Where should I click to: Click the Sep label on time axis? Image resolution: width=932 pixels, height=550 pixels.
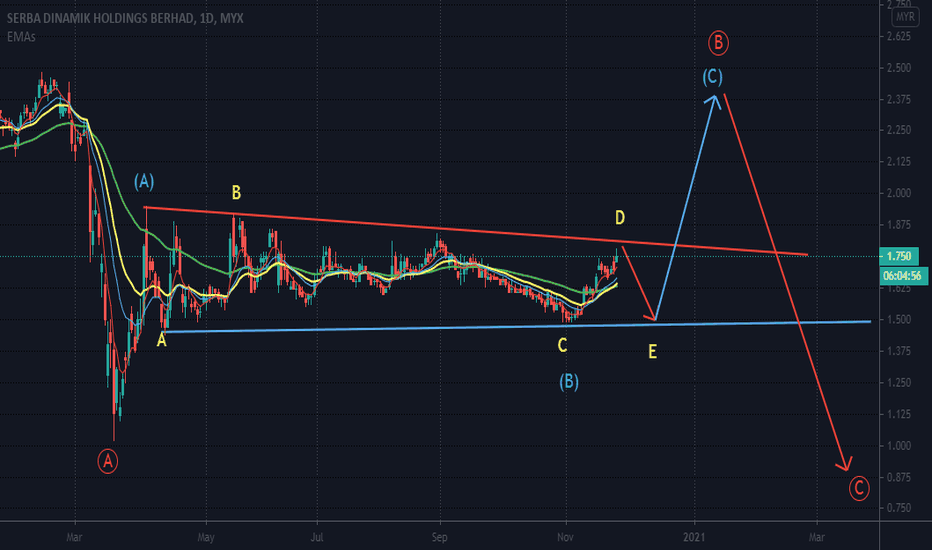(x=439, y=538)
